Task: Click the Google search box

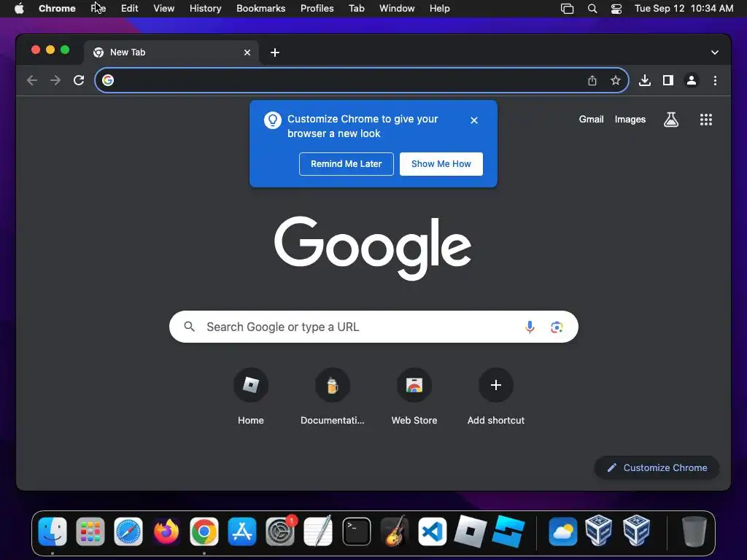Action: pos(373,327)
